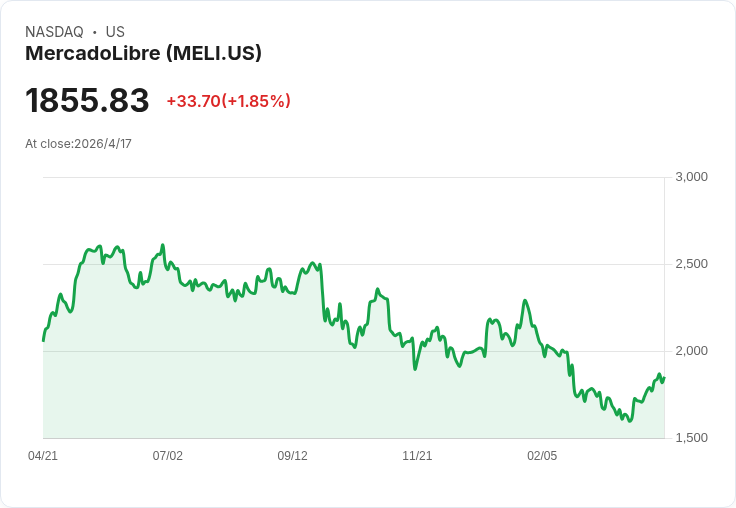This screenshot has height=508, width=736.
Task: Click the chart line's starting point at 04/21
Action: click(x=44, y=340)
